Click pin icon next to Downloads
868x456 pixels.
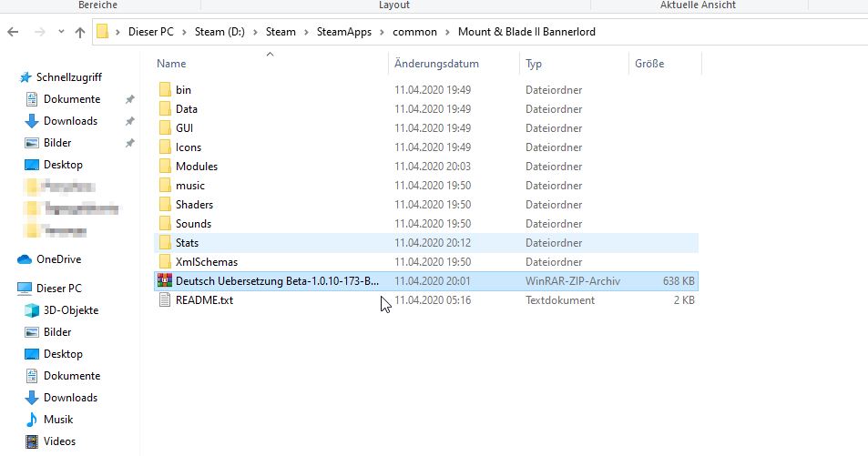coord(129,121)
